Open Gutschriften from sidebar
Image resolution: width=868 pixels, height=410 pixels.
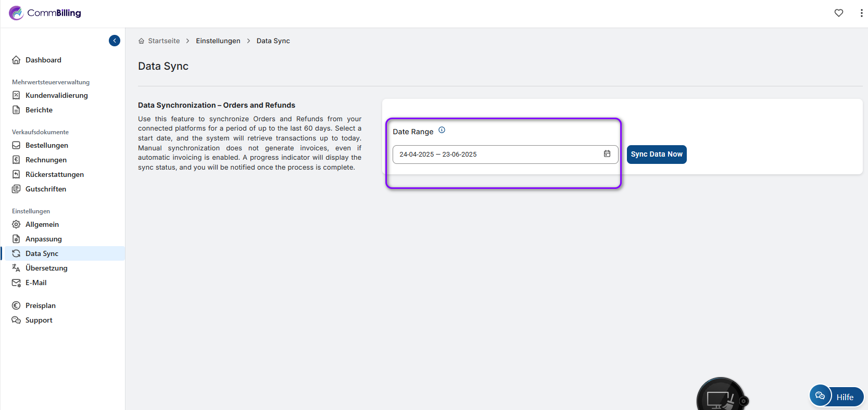pos(46,189)
